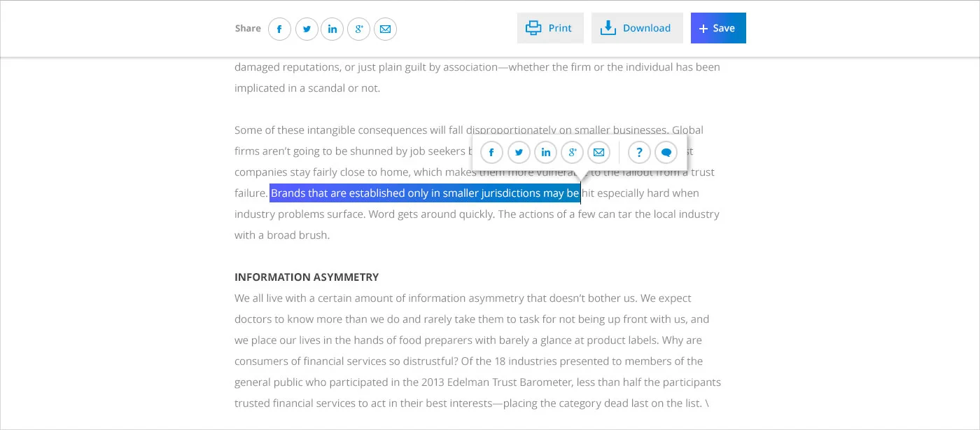Share via email in the top bar
This screenshot has width=980, height=430.
pos(385,29)
